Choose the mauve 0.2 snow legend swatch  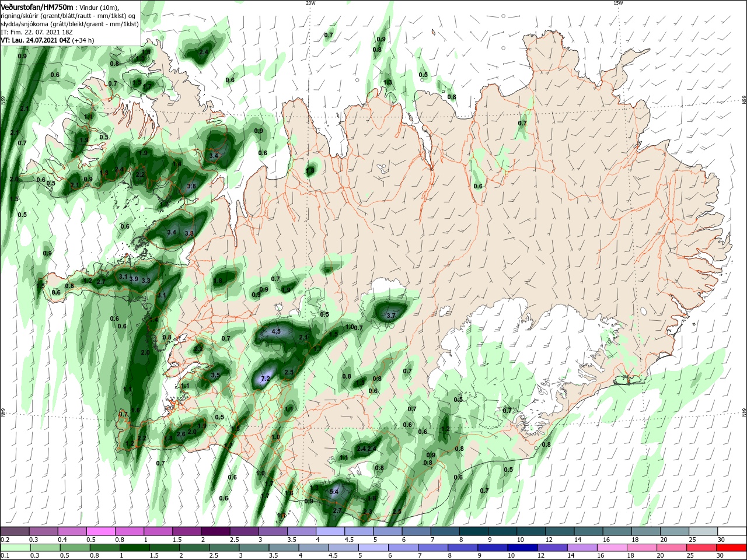pyautogui.click(x=15, y=531)
